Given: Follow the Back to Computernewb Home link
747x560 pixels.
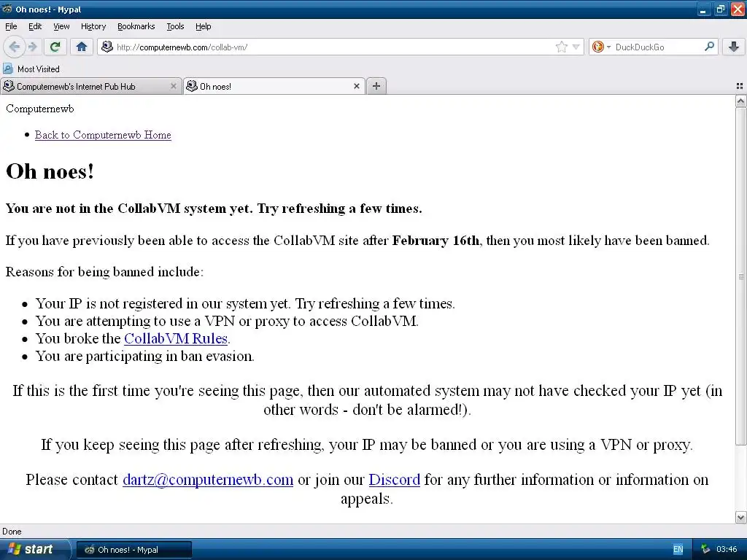Looking at the screenshot, I should [103, 135].
